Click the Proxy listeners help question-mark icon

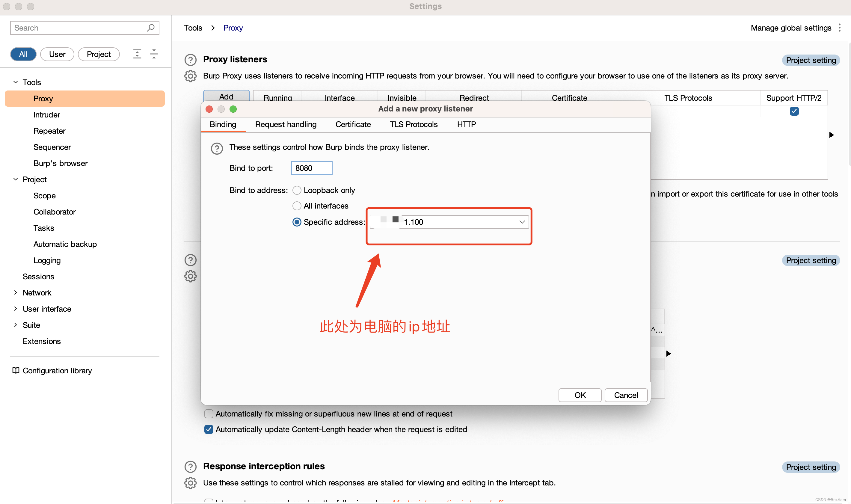[190, 60]
